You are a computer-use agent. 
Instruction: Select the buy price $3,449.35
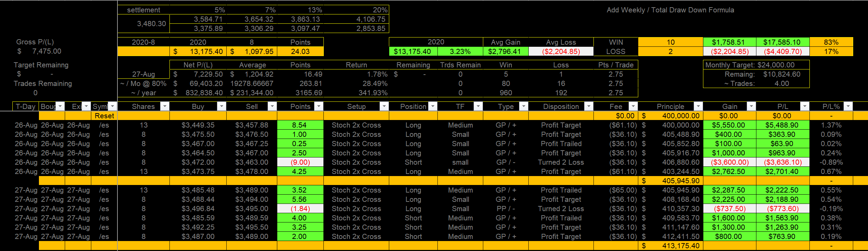(x=198, y=125)
